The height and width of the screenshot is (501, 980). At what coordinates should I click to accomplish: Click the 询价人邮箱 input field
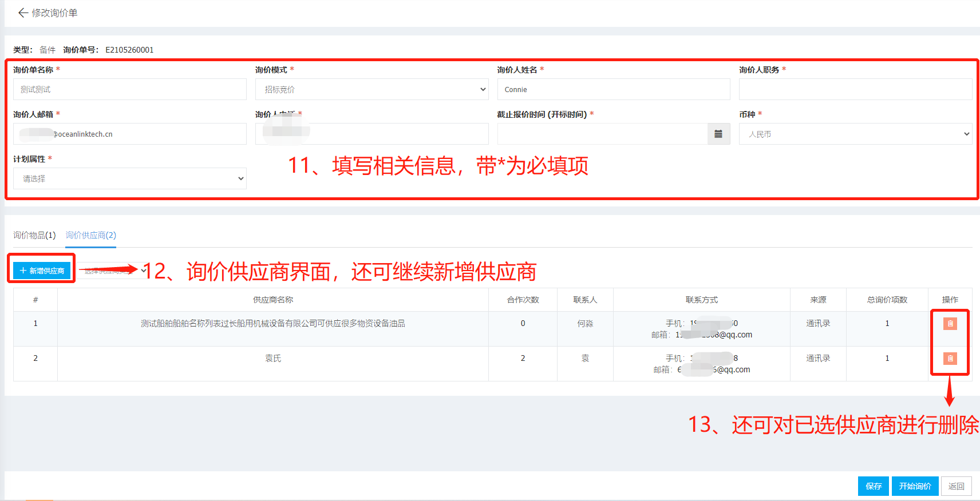[130, 134]
